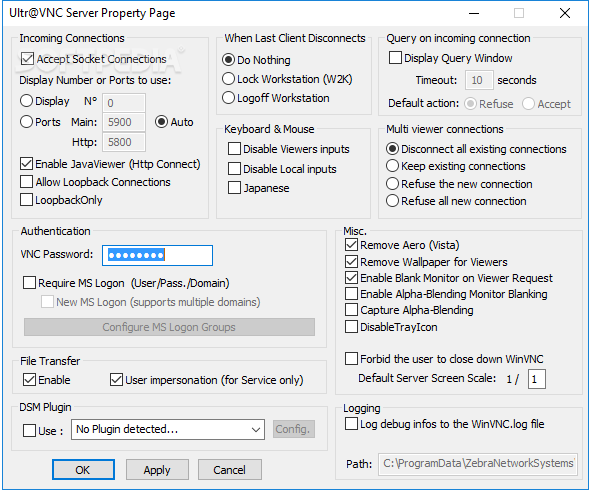Click the VNC Password field
This screenshot has width=589, height=490.
click(157, 256)
